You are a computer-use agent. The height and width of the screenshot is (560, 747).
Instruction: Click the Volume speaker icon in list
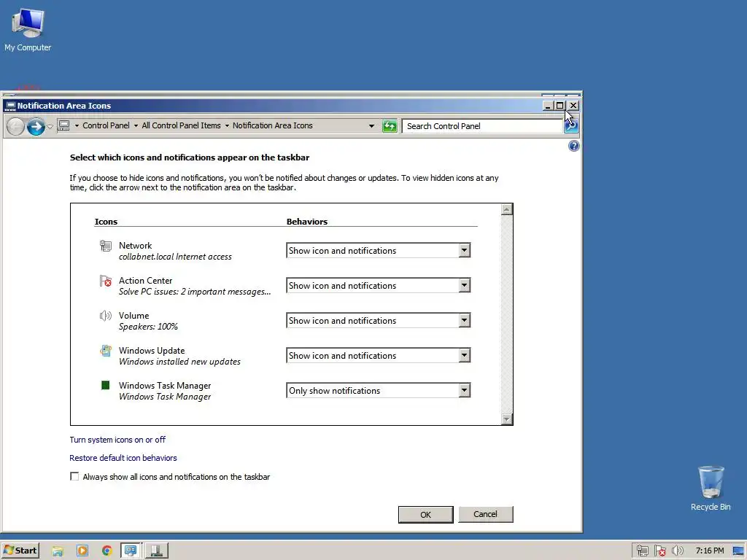click(105, 316)
